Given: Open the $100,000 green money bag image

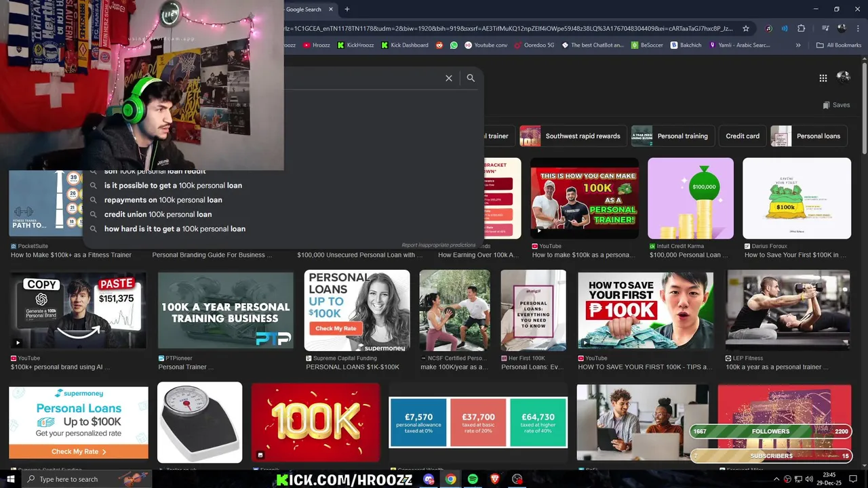Looking at the screenshot, I should (x=690, y=198).
